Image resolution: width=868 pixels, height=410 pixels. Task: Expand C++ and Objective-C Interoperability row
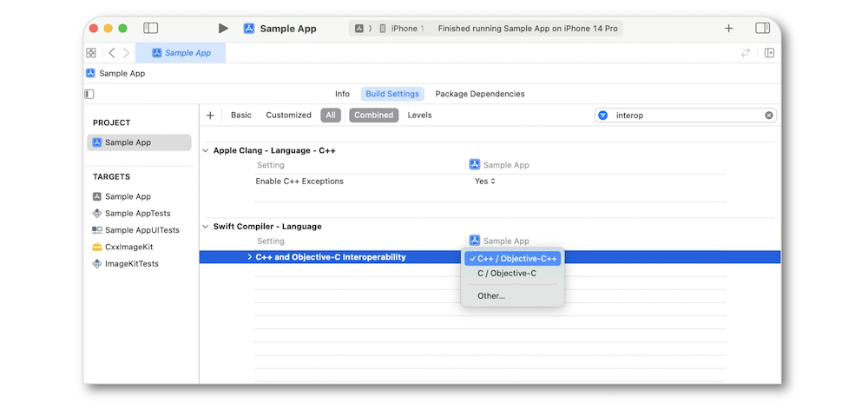point(250,257)
